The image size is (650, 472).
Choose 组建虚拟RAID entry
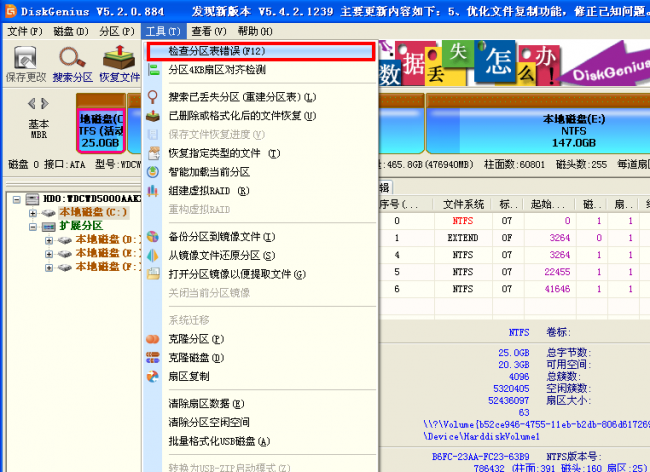(x=261, y=191)
